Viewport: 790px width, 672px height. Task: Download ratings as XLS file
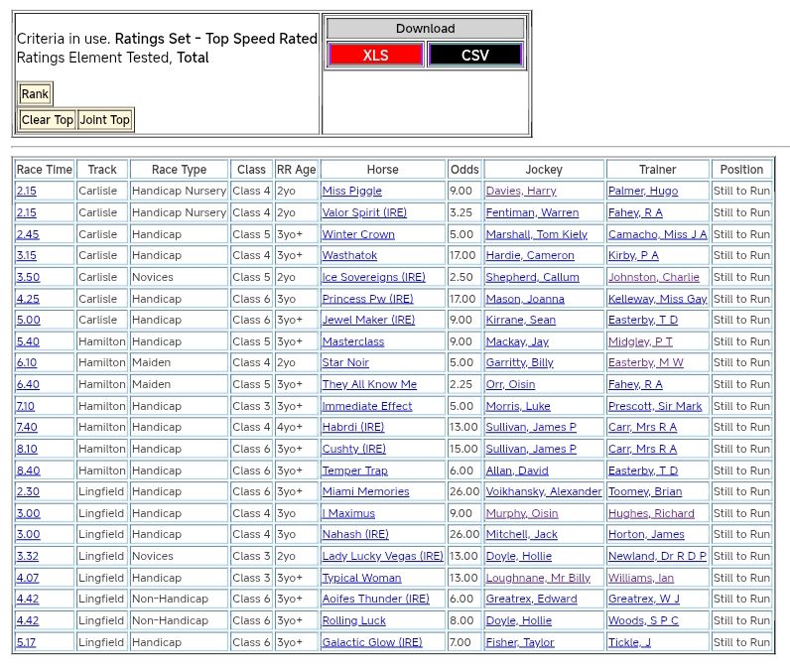pos(375,55)
